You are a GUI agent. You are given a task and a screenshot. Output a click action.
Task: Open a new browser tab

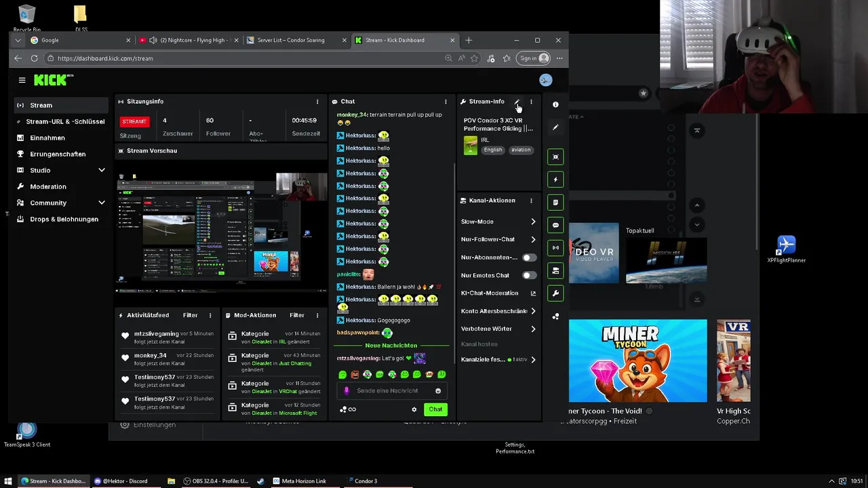coord(469,40)
